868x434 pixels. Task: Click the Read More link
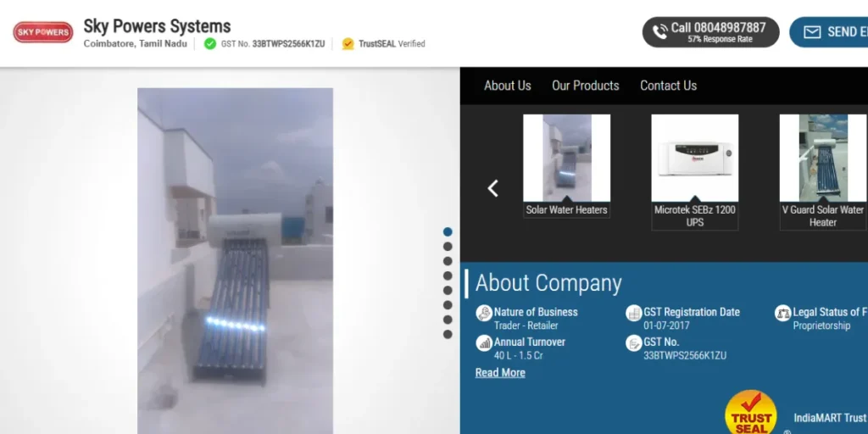coord(500,373)
